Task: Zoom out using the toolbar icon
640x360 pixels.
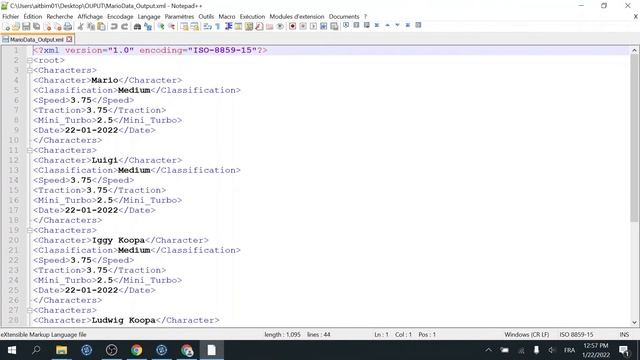Action: click(x=171, y=27)
